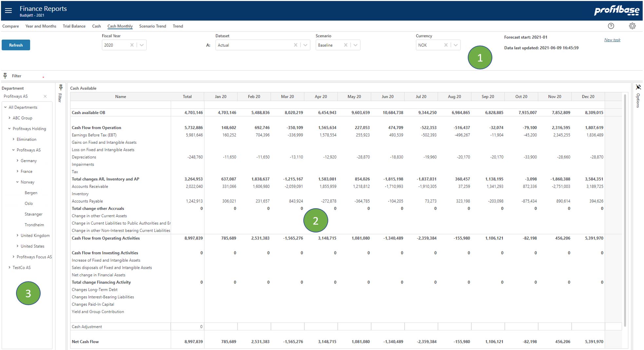
Task: Open the Cash tab
Action: click(96, 26)
